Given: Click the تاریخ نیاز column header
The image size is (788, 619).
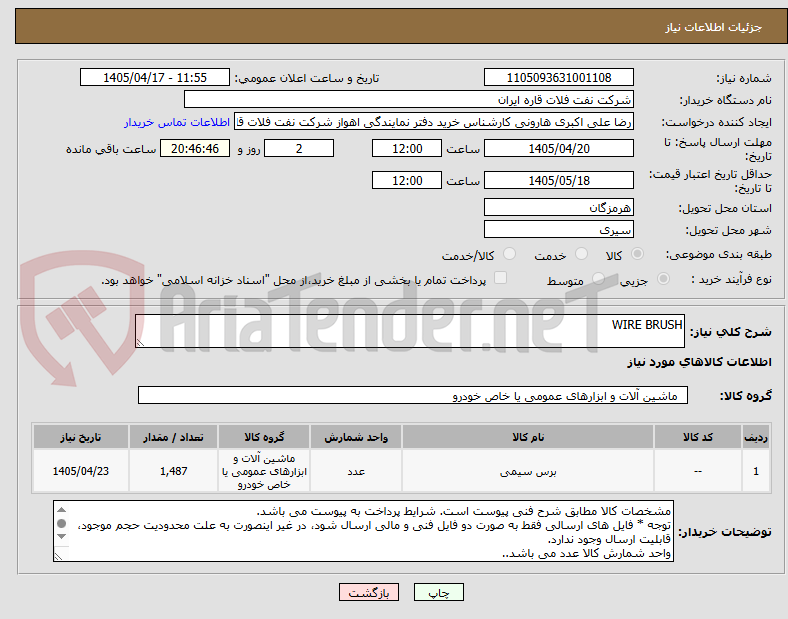Looking at the screenshot, I should coord(80,437).
